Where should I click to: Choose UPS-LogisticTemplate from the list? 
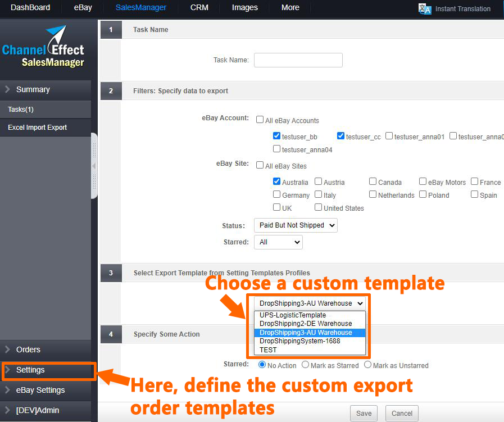(310, 315)
